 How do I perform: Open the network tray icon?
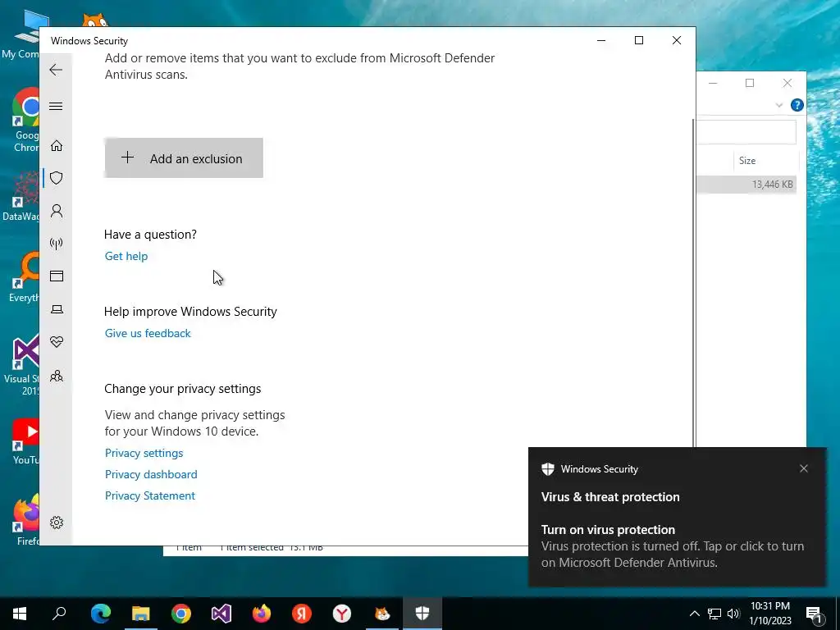pyautogui.click(x=714, y=614)
